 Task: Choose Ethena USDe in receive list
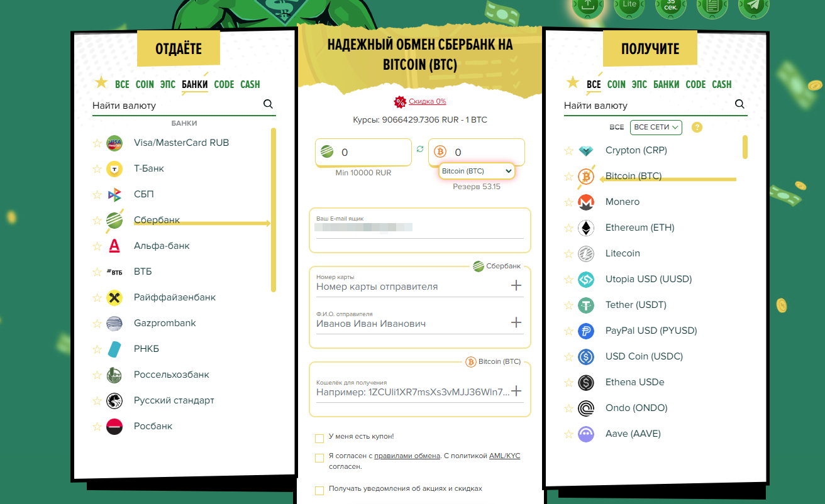[634, 383]
